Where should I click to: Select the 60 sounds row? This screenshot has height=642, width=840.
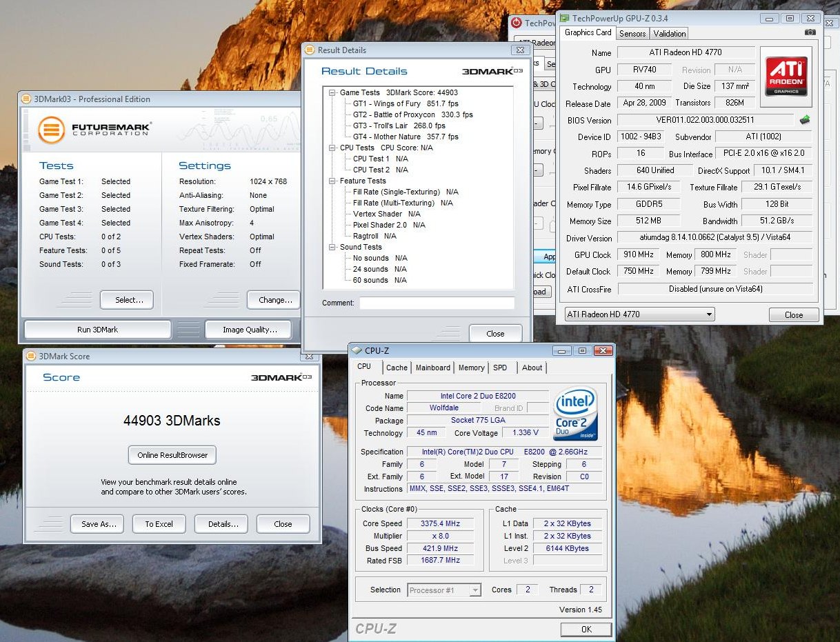[380, 280]
